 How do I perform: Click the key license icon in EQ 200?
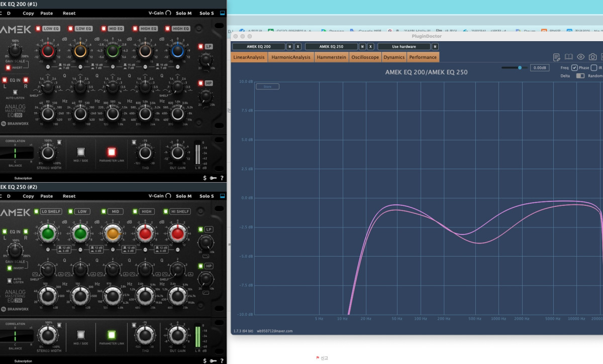pyautogui.click(x=213, y=178)
